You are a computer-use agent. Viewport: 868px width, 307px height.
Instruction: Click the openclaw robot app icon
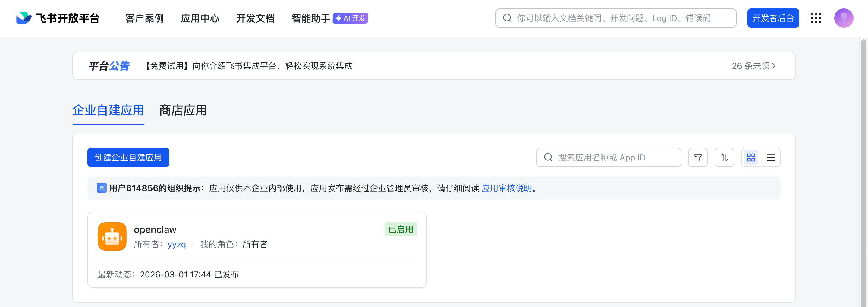point(112,236)
